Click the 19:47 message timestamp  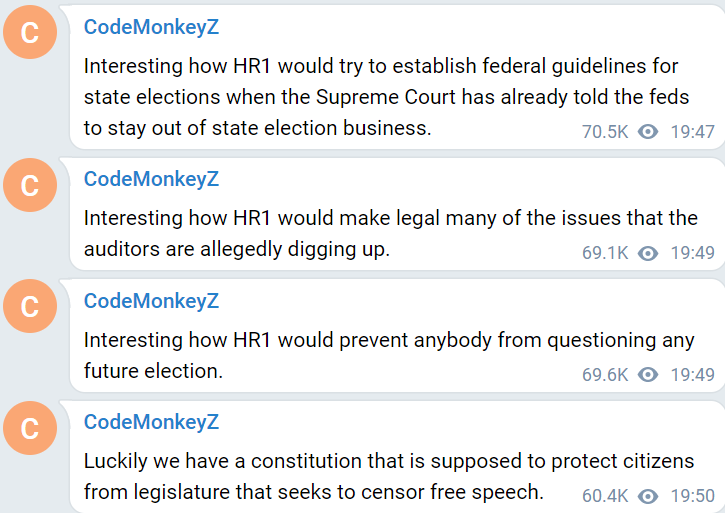coord(692,132)
